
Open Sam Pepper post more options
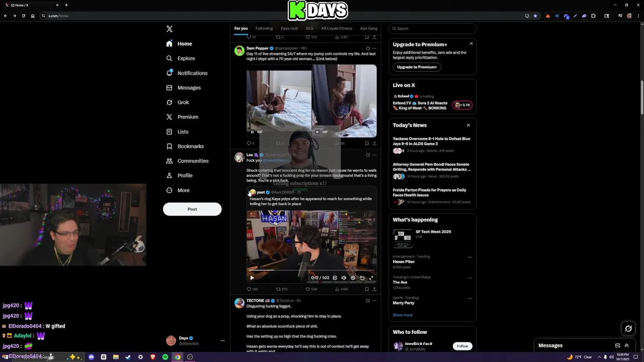point(374,49)
